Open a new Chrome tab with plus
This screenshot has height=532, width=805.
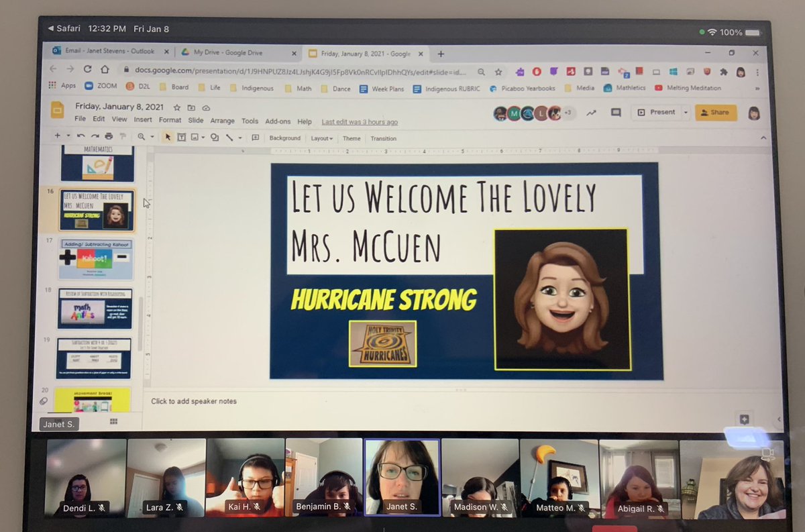point(441,54)
